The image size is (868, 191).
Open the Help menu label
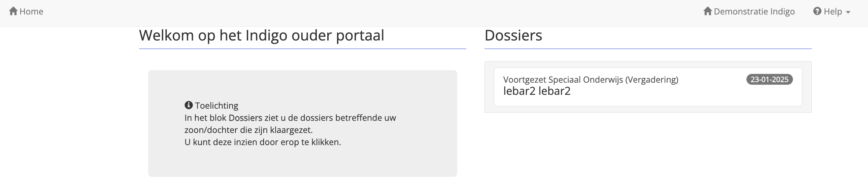click(833, 11)
